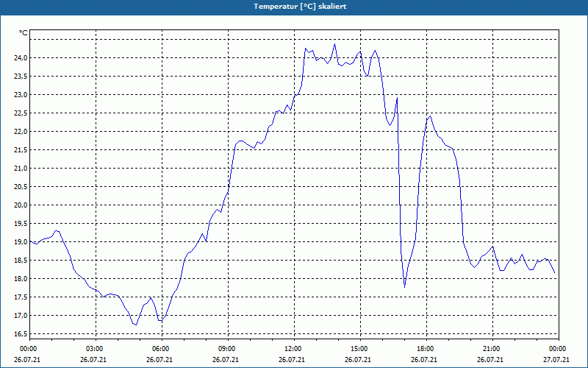Click the 22,5 y-axis value
The height and width of the screenshot is (368, 588).
click(21, 113)
